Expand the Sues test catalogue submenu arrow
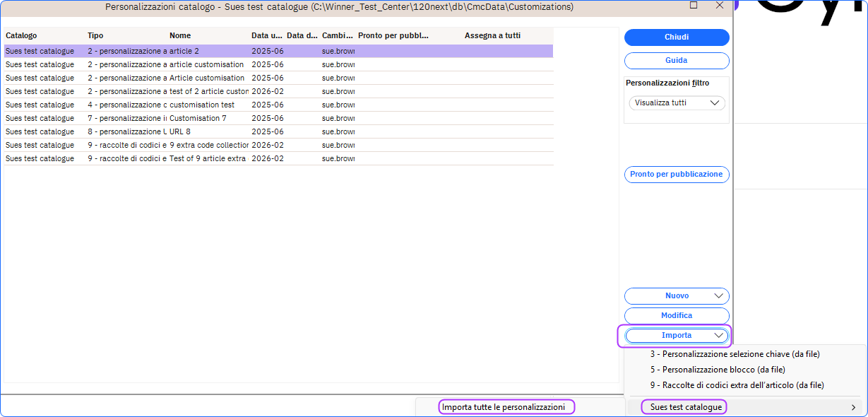Image resolution: width=868 pixels, height=417 pixels. pyautogui.click(x=853, y=407)
